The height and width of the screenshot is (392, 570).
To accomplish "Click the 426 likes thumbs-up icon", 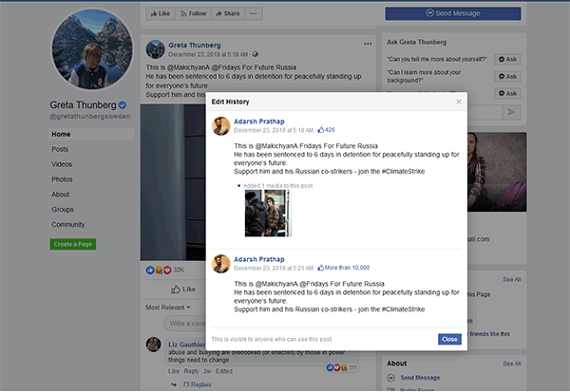I will [x=321, y=130].
